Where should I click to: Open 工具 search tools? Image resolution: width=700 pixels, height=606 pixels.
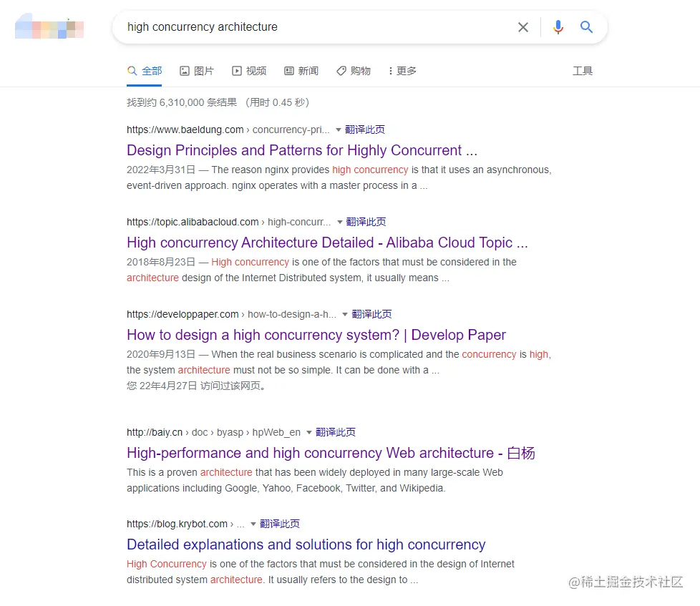[583, 71]
